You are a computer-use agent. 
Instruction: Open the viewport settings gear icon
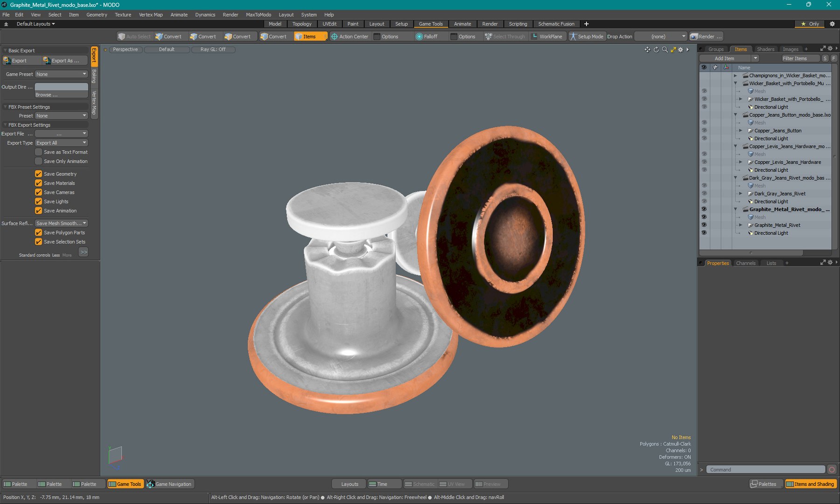pyautogui.click(x=681, y=49)
